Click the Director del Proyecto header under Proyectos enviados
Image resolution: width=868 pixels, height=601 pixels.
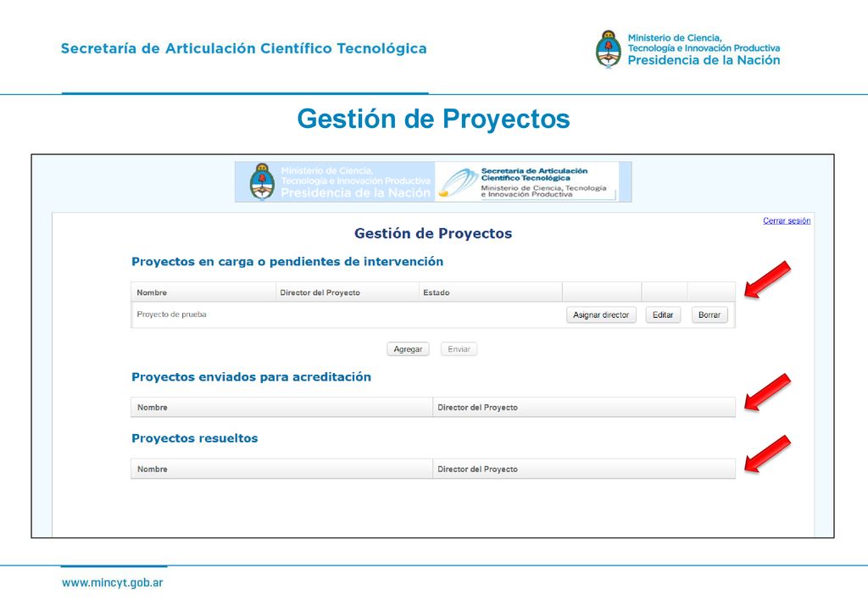[x=584, y=408]
